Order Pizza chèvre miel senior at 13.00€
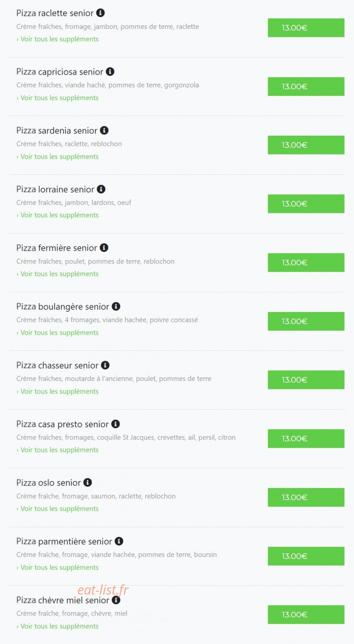This screenshot has width=354, height=644. [306, 615]
